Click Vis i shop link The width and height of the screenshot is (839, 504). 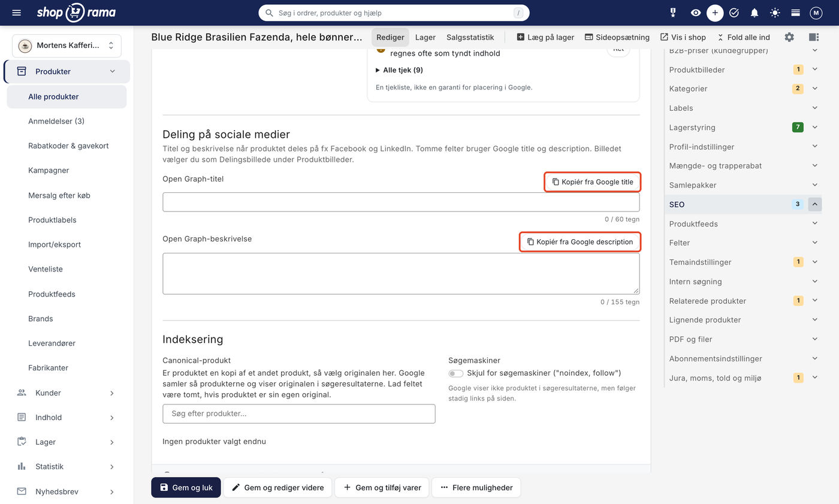(x=683, y=37)
